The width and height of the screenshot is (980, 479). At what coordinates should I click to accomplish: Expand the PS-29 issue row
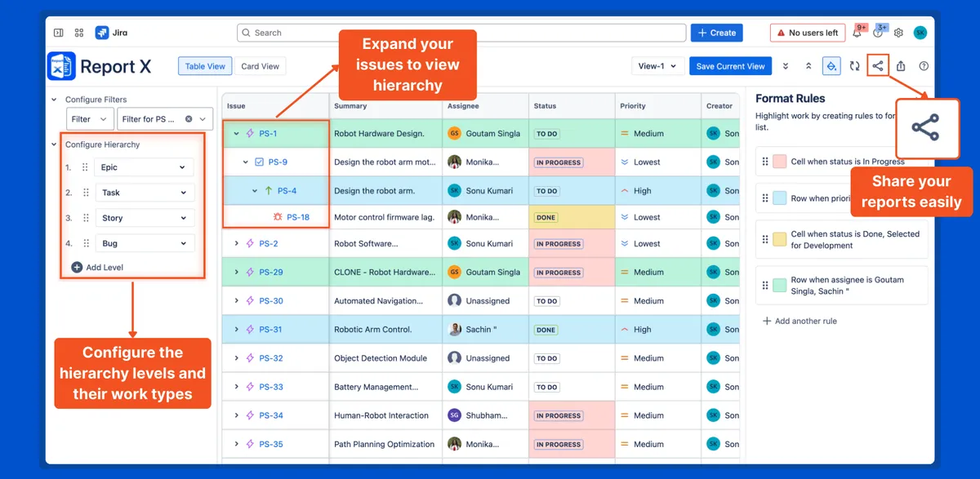[x=237, y=273]
